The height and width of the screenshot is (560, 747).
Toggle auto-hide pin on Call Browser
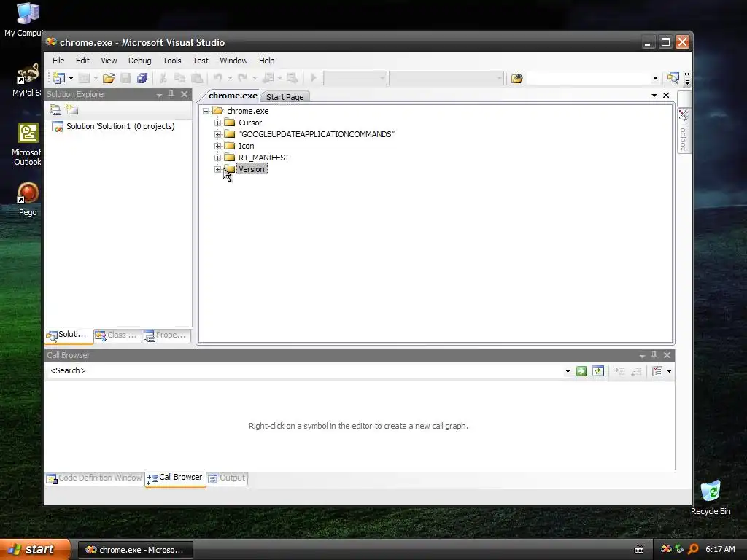tap(654, 355)
